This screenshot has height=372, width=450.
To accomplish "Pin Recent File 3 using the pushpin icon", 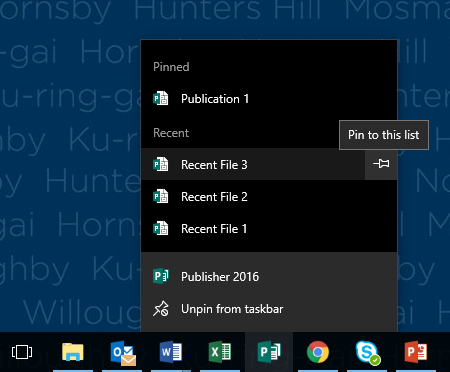I will 381,164.
